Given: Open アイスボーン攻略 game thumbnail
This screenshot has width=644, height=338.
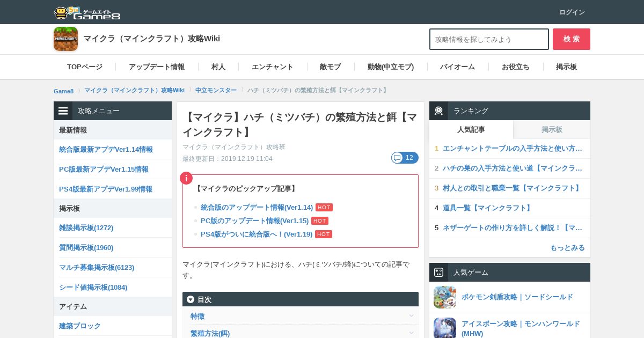Looking at the screenshot, I should pyautogui.click(x=445, y=328).
